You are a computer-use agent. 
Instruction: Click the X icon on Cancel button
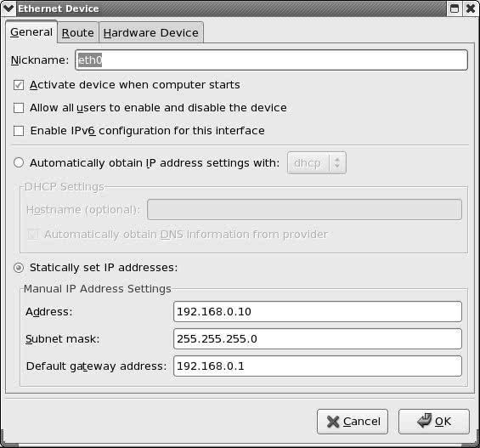coord(333,422)
